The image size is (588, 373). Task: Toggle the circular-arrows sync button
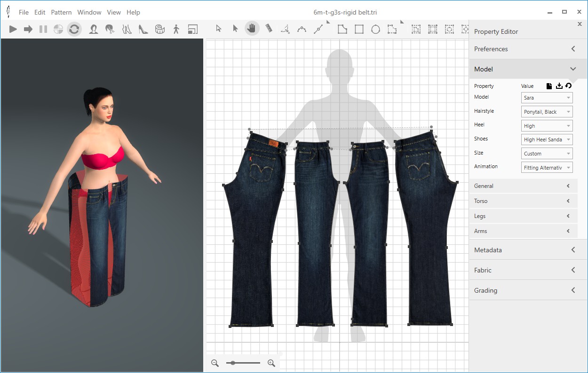pyautogui.click(x=74, y=29)
